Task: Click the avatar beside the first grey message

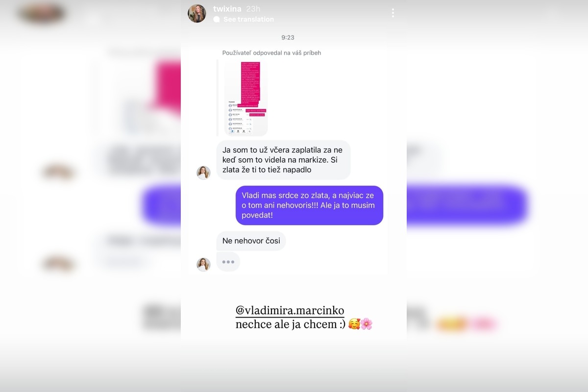Action: click(x=203, y=172)
